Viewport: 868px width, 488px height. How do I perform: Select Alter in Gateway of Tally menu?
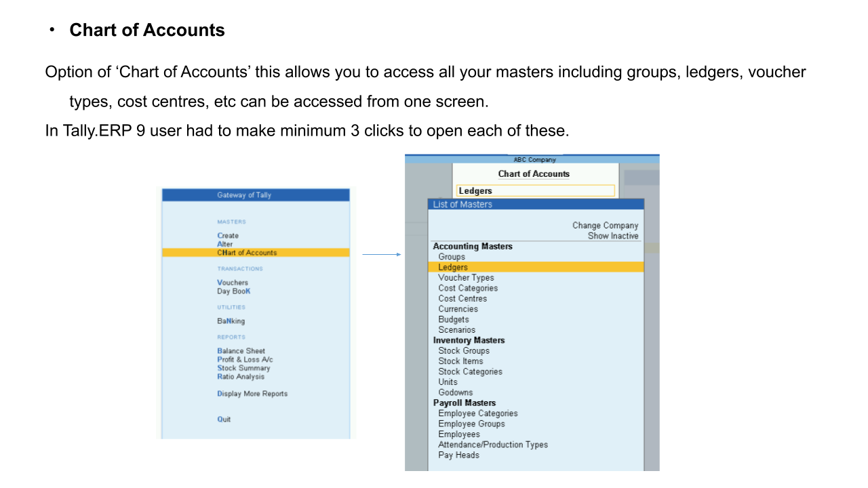point(224,244)
